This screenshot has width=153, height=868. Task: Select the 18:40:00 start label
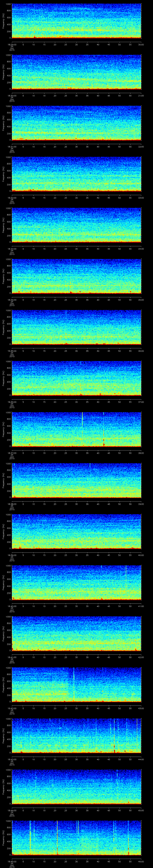12,606
